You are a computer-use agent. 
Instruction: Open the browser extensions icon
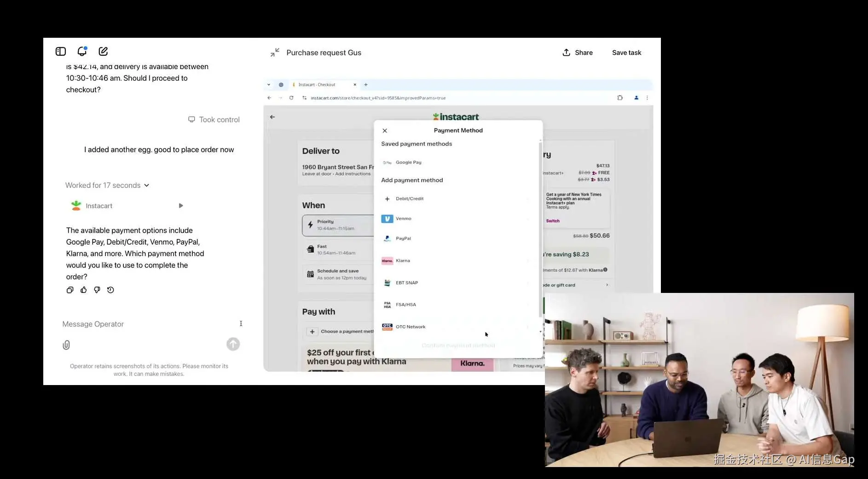point(620,98)
